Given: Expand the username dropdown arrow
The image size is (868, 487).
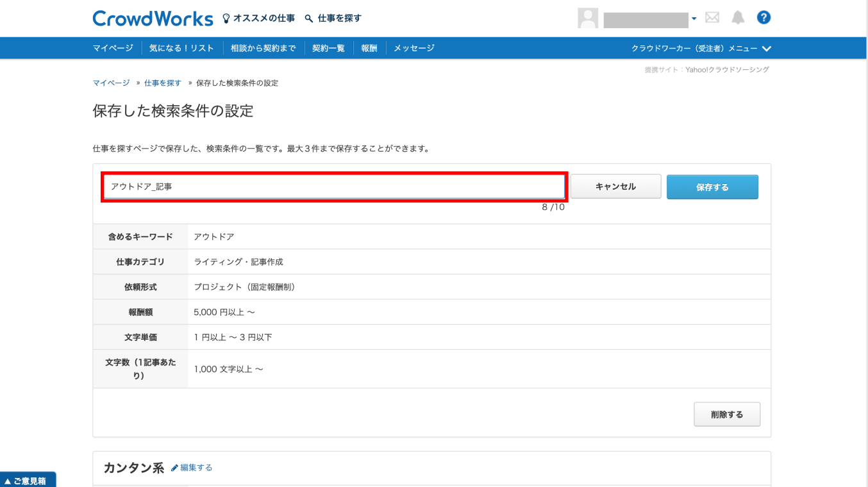Looking at the screenshot, I should [x=694, y=19].
